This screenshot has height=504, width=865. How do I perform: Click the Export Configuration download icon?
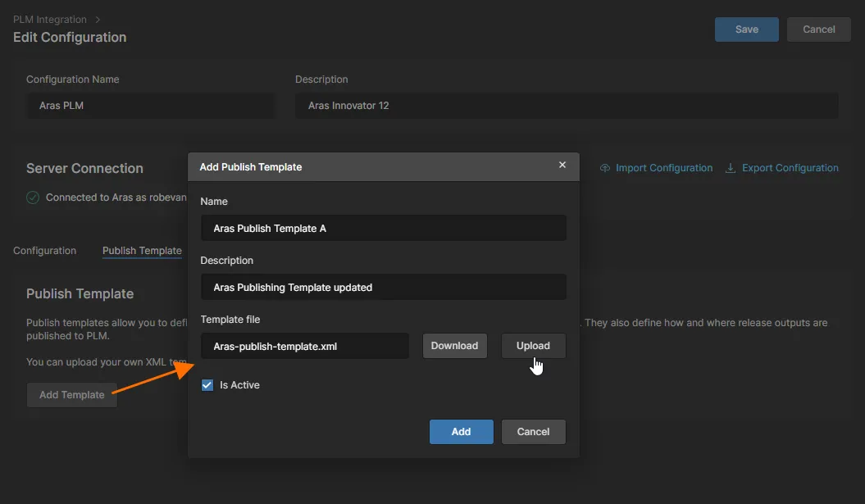pyautogui.click(x=731, y=168)
